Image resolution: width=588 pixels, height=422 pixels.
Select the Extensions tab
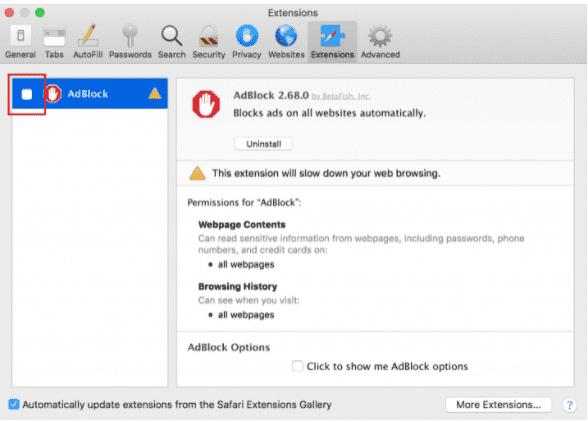(332, 42)
